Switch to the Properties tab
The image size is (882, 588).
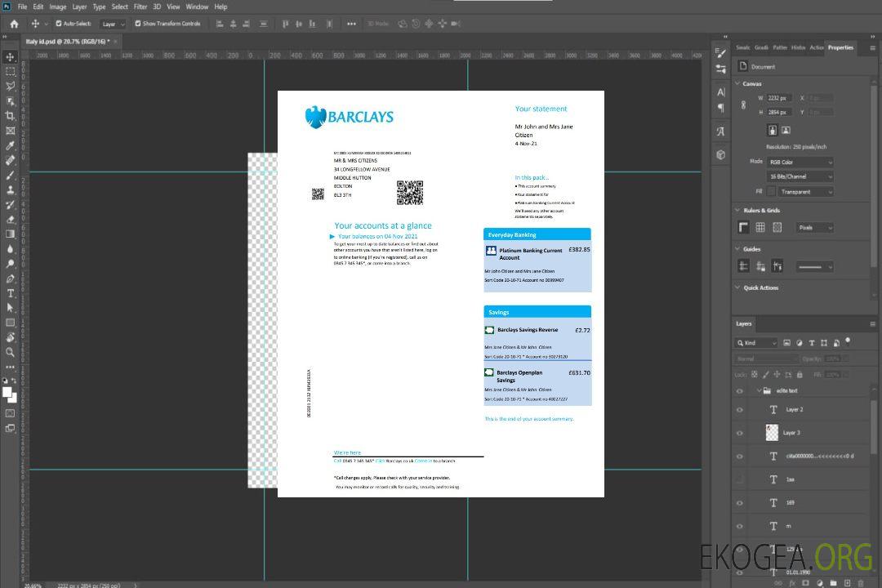click(840, 47)
